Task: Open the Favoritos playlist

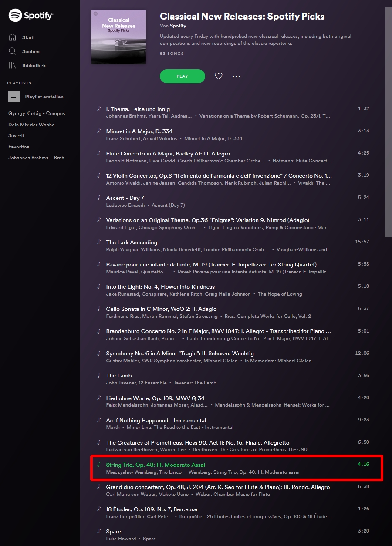Action: click(19, 147)
